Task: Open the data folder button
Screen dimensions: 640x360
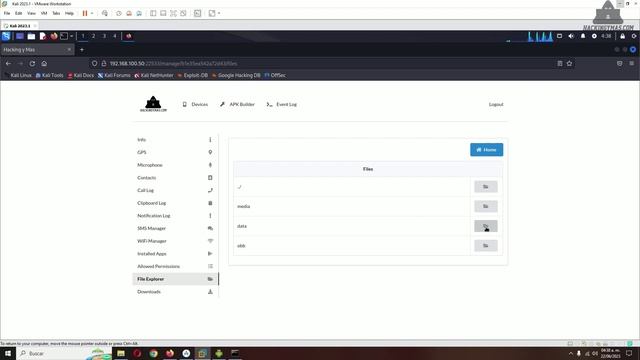Action: [x=486, y=226]
